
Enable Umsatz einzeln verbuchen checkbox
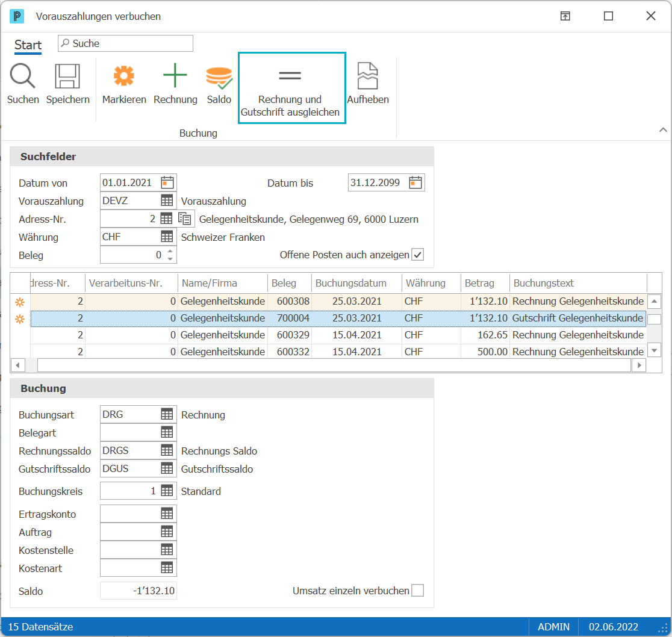pyautogui.click(x=417, y=590)
